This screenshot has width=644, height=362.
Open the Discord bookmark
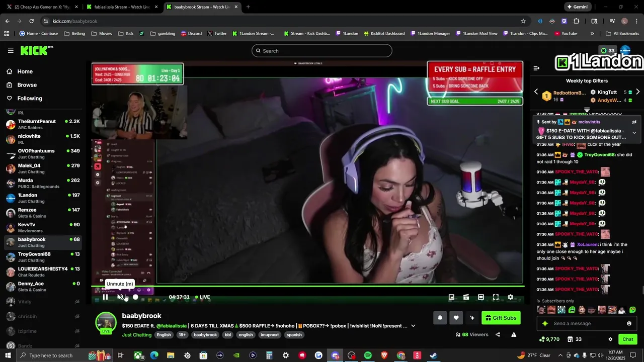pos(191,34)
